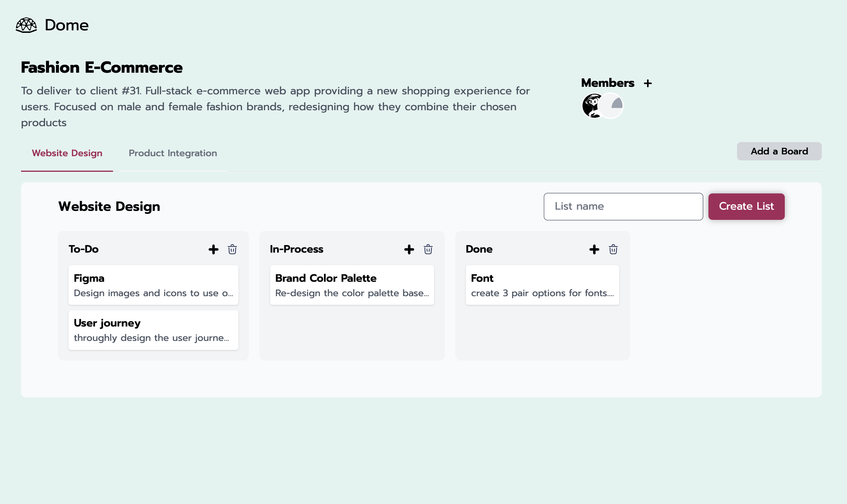The image size is (847, 504).
Task: Click the Create List button
Action: 746,206
